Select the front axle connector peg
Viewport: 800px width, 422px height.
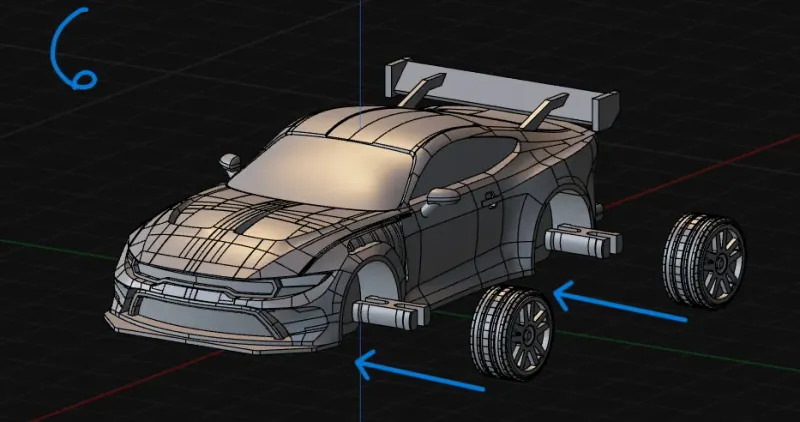pyautogui.click(x=391, y=312)
